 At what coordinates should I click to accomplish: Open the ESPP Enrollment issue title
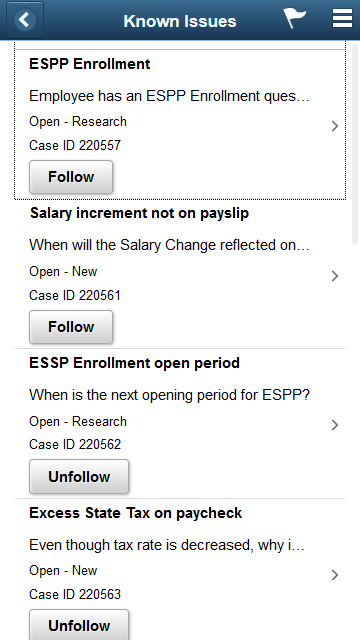click(x=90, y=64)
